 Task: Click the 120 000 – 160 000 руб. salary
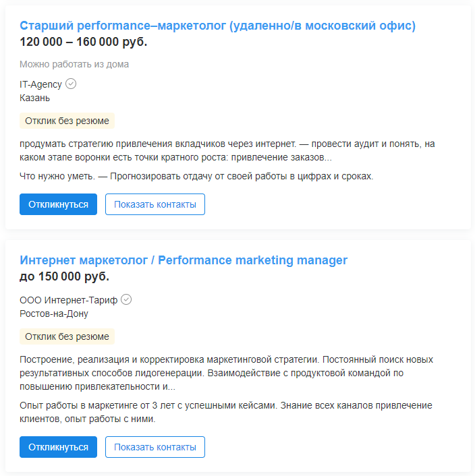pyautogui.click(x=83, y=42)
